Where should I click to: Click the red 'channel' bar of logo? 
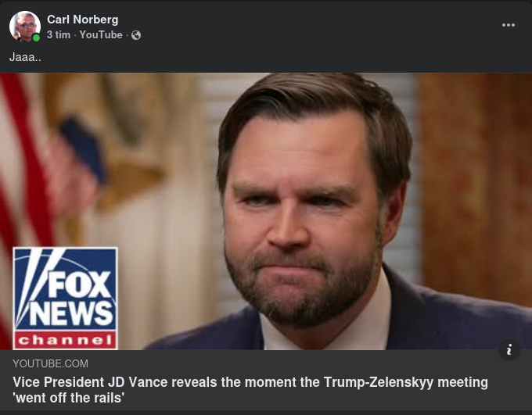point(65,340)
